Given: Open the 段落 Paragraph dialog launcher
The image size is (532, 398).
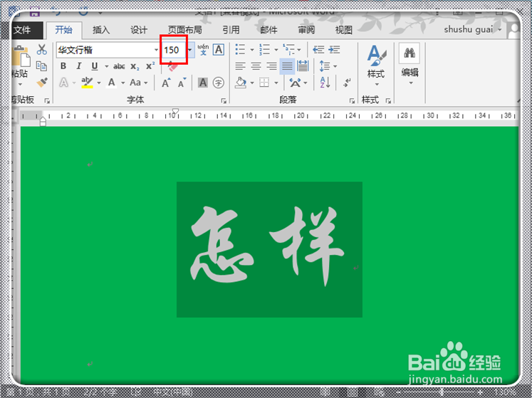Looking at the screenshot, I should click(x=352, y=101).
